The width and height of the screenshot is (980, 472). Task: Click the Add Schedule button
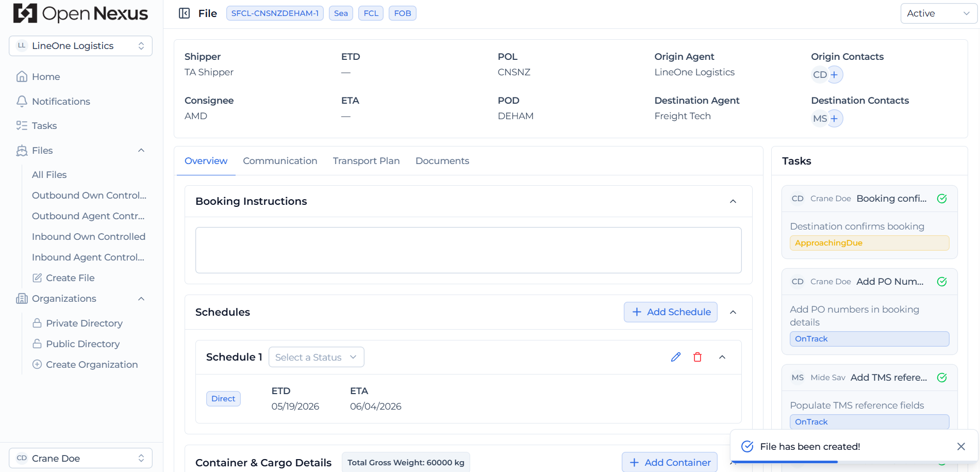pos(670,312)
